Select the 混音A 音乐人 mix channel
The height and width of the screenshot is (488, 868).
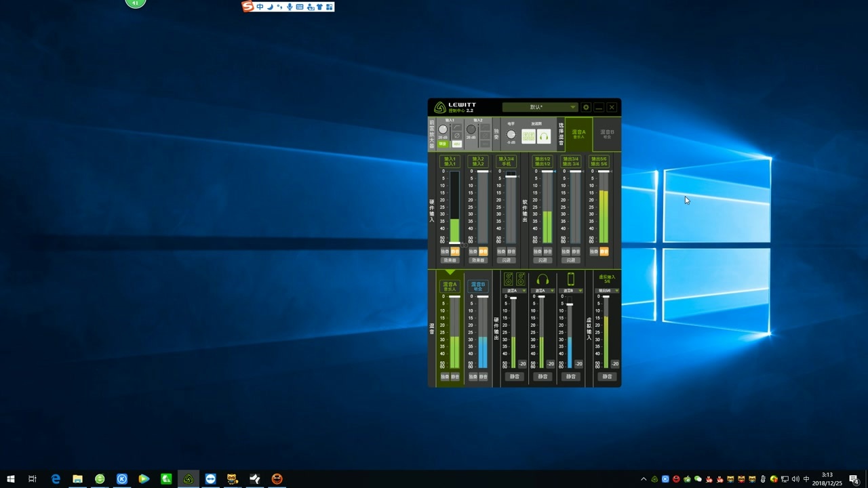450,286
